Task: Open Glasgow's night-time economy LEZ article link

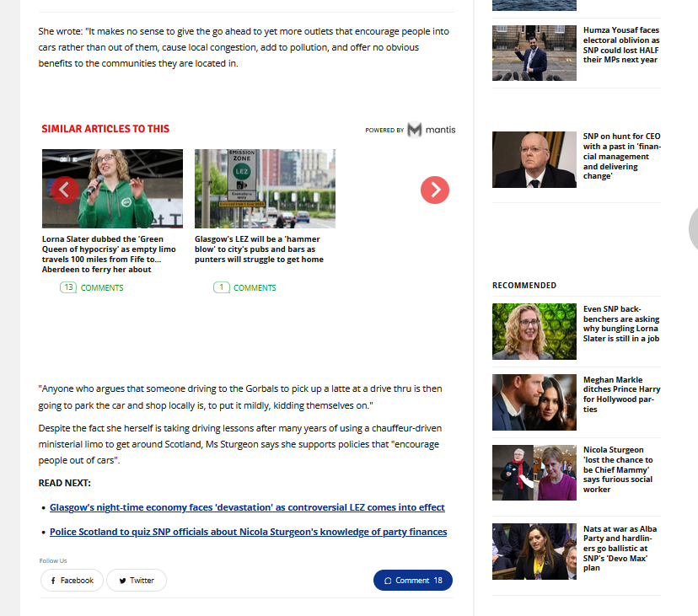Action: coord(247,507)
